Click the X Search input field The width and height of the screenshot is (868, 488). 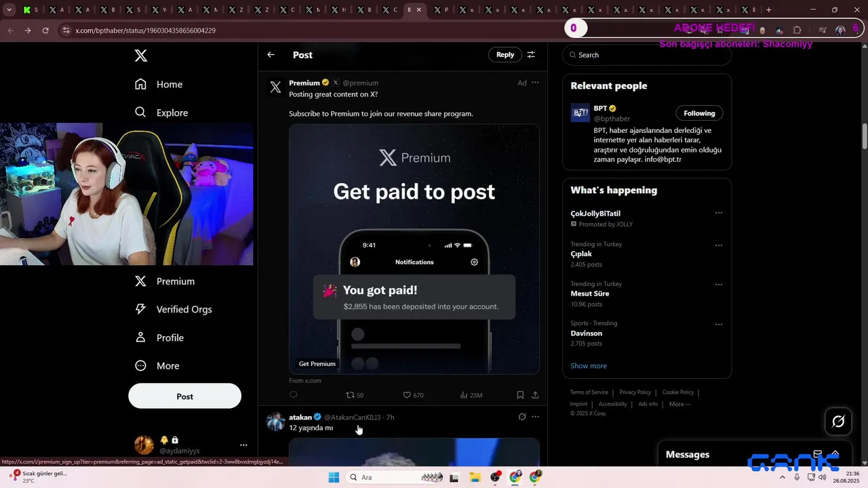pos(647,55)
